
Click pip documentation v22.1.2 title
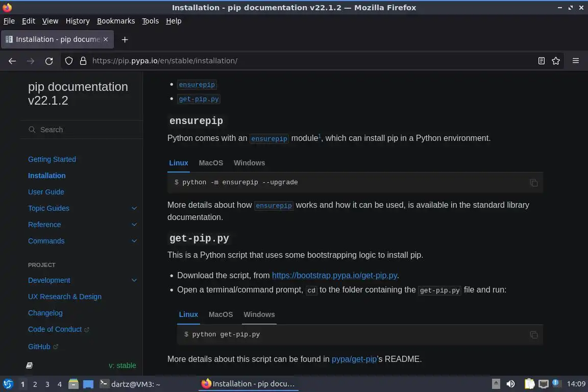click(x=78, y=93)
